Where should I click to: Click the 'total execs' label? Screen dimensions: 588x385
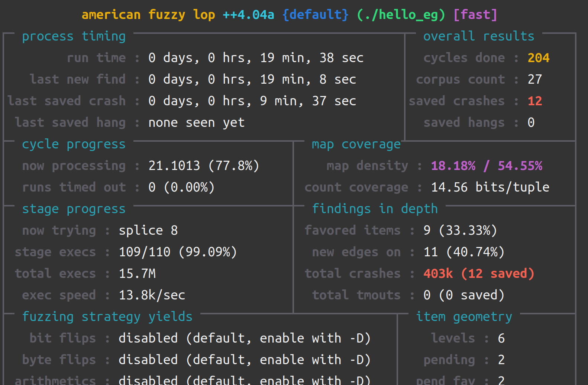click(x=55, y=274)
